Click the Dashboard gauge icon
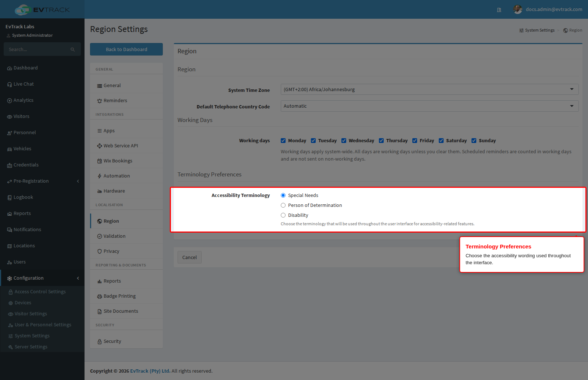 pos(10,68)
